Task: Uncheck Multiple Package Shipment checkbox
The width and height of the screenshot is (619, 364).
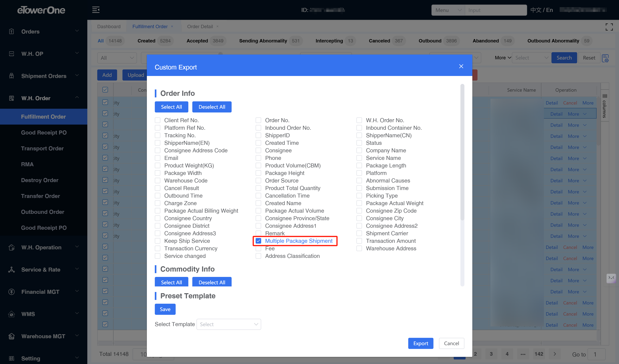Action: [x=258, y=241]
